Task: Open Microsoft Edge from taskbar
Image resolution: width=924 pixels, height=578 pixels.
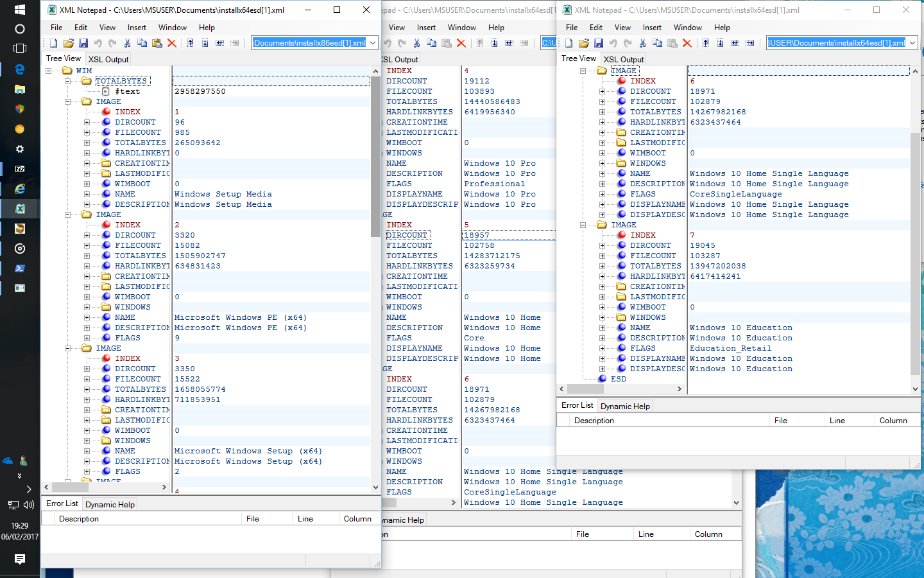Action: tap(20, 69)
